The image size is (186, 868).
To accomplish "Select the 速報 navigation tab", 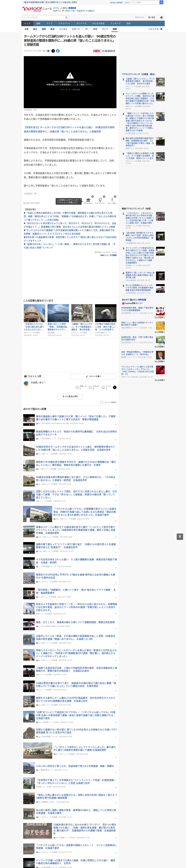I will tap(38, 24).
